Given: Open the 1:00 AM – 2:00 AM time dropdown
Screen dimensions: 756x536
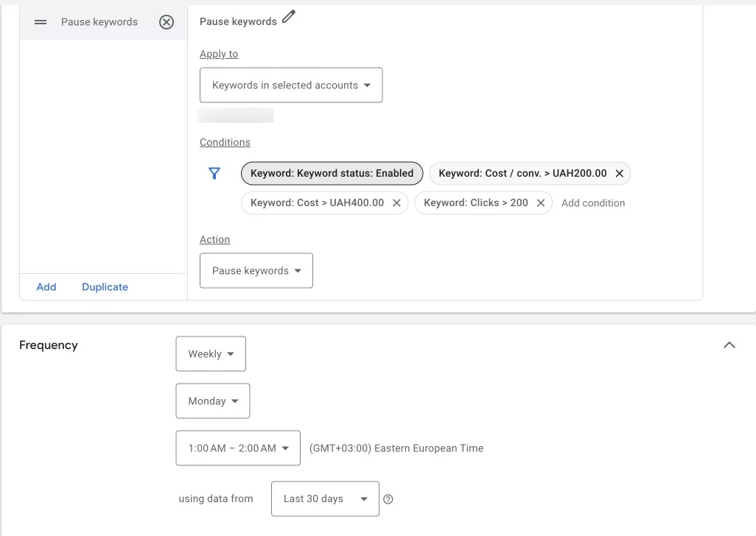Looking at the screenshot, I should pyautogui.click(x=238, y=448).
